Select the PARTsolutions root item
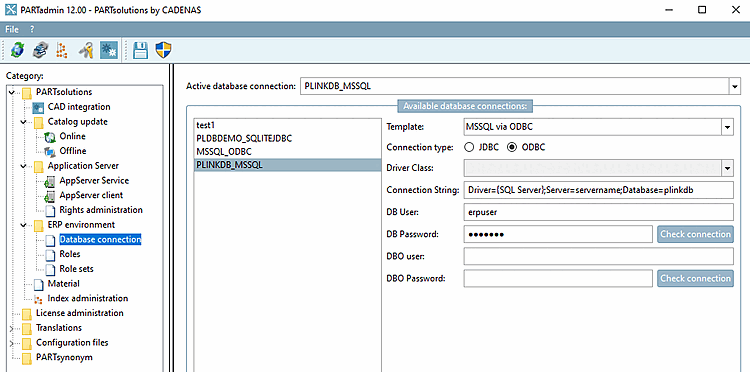 pyautogui.click(x=64, y=92)
